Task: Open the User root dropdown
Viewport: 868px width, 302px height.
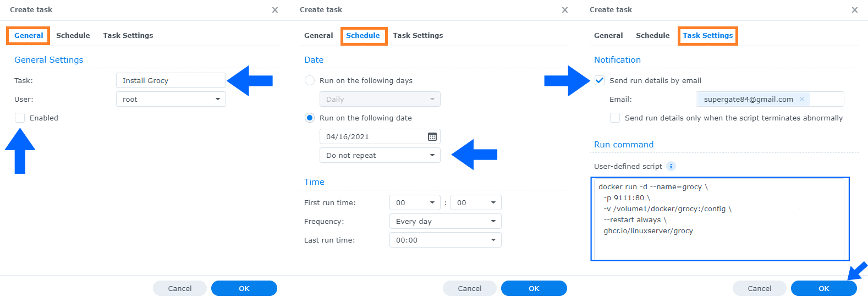Action: tap(171, 99)
